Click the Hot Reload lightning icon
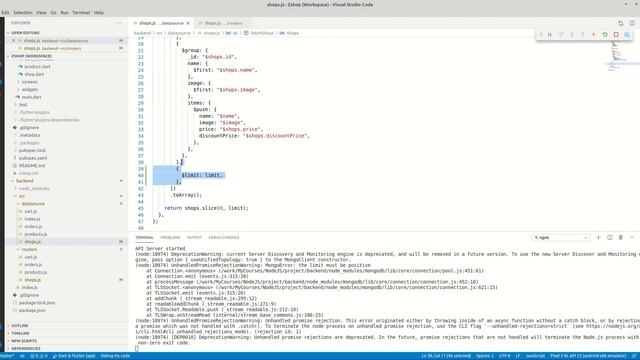Screen dimensions: 640x360 [593, 35]
